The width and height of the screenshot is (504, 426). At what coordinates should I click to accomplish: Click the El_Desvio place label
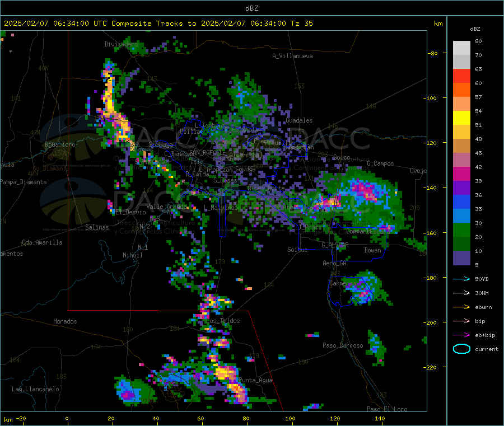(x=130, y=212)
